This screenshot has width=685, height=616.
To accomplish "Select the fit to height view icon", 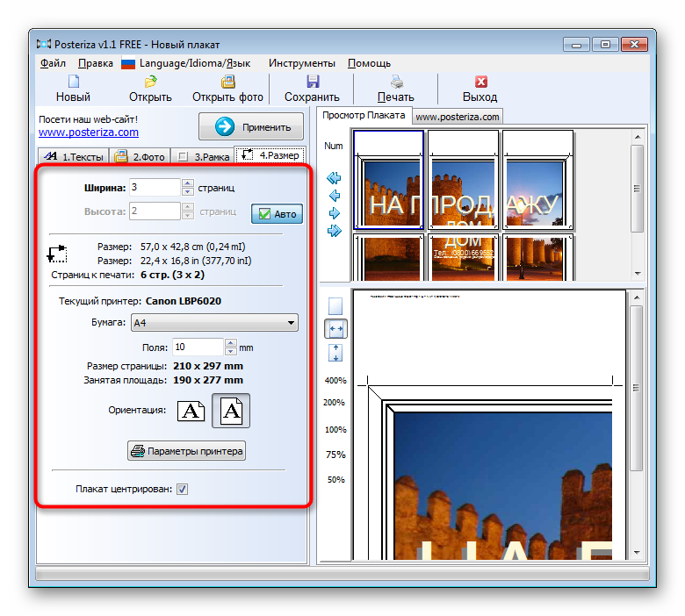I will pyautogui.click(x=335, y=353).
